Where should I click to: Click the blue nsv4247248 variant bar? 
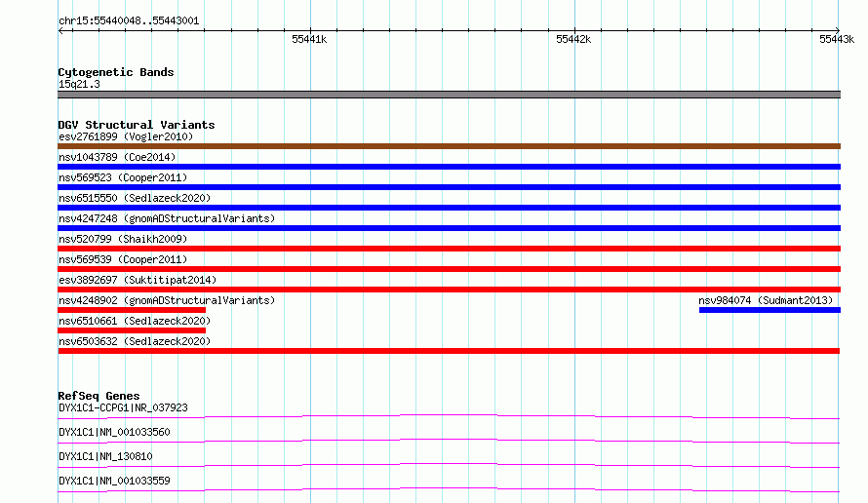coord(449,228)
